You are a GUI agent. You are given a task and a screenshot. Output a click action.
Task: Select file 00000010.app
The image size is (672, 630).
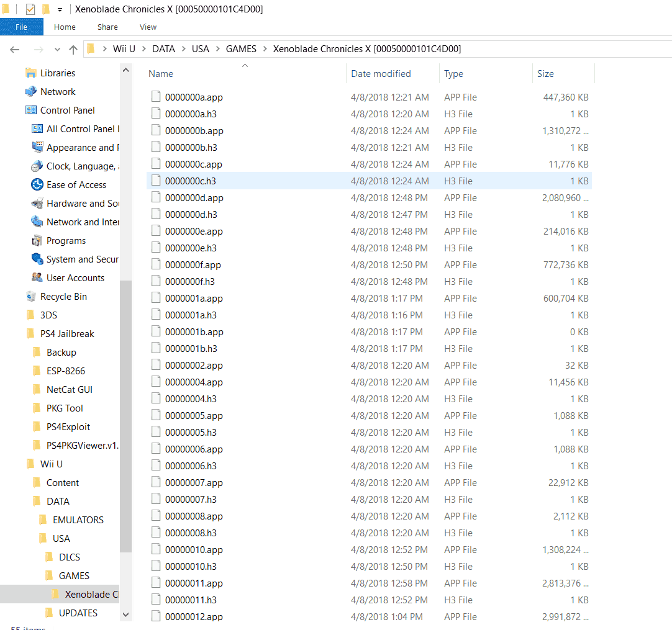(x=194, y=549)
